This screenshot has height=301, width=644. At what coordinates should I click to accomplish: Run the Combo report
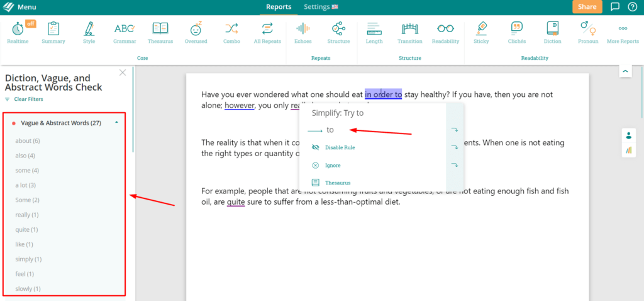pyautogui.click(x=231, y=32)
